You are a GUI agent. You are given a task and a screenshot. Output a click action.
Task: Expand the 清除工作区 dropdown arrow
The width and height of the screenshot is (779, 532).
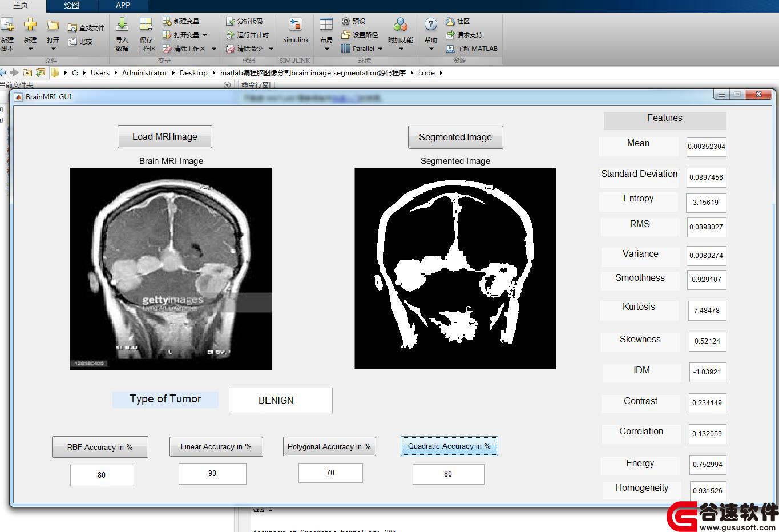pyautogui.click(x=214, y=49)
